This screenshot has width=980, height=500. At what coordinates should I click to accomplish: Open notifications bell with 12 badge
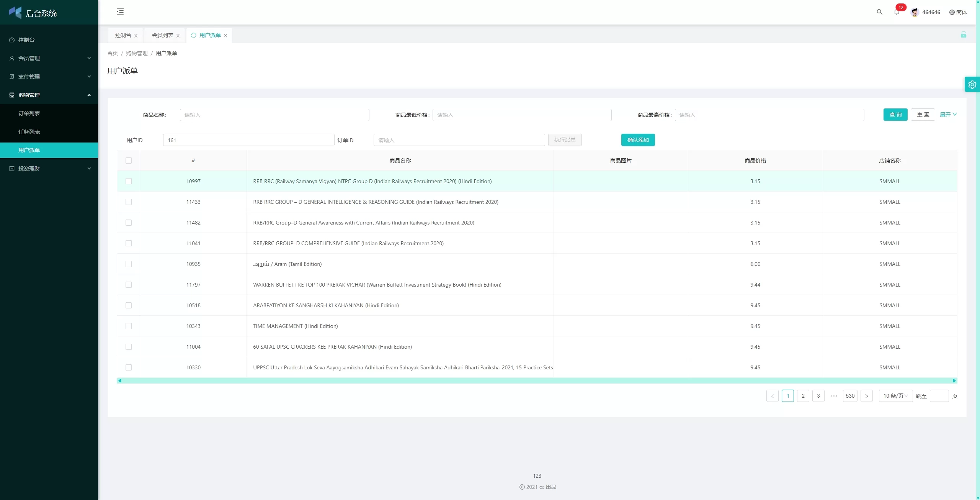896,12
